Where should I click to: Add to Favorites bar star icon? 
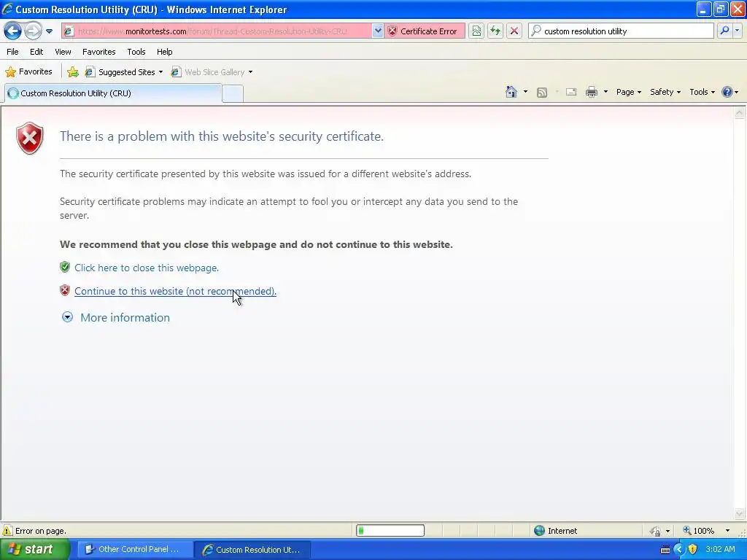click(73, 72)
